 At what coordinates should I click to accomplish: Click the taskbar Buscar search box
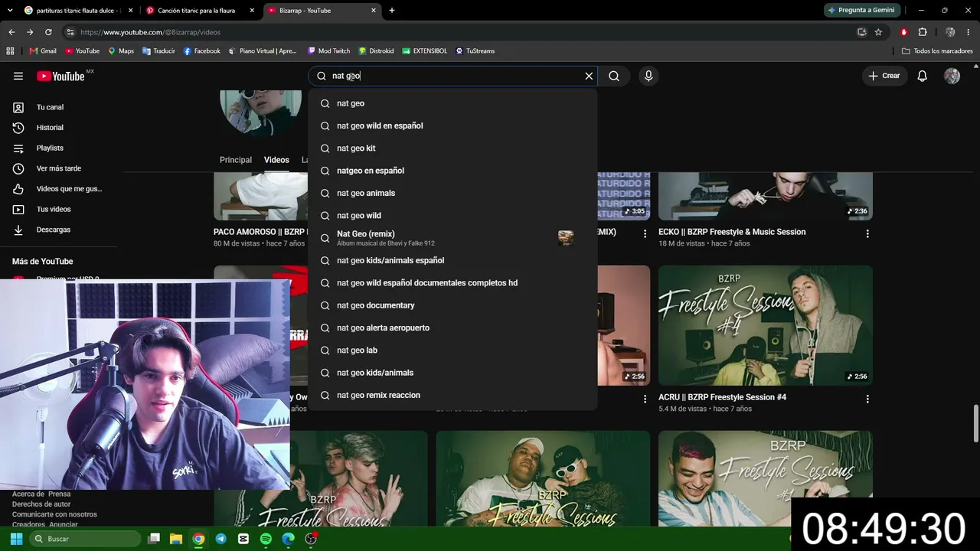click(x=85, y=539)
